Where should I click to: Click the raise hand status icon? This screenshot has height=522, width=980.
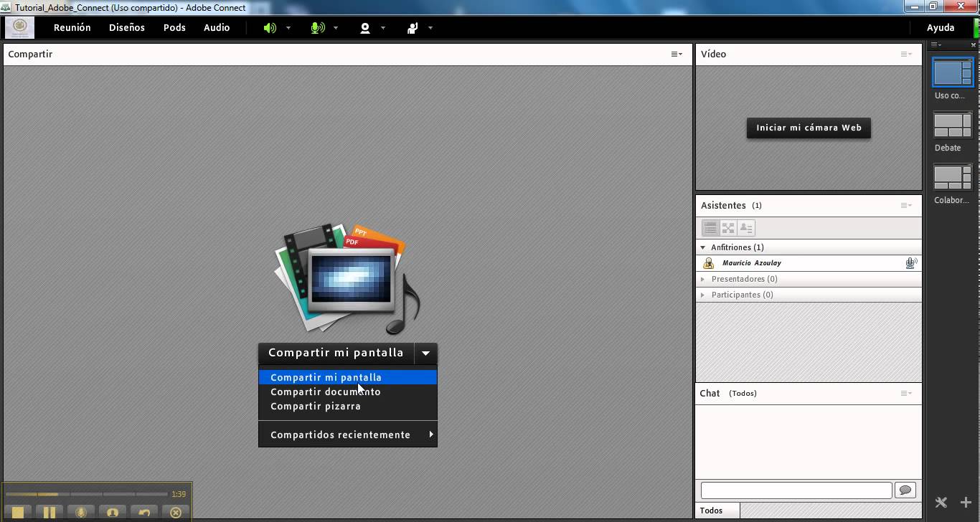413,28
